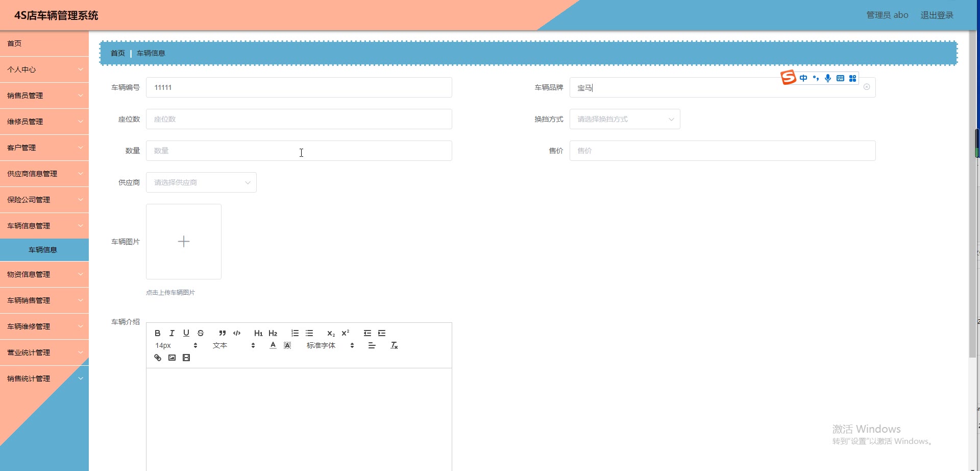The image size is (980, 471).
Task: Open Sogou soft keyboard
Action: [840, 78]
